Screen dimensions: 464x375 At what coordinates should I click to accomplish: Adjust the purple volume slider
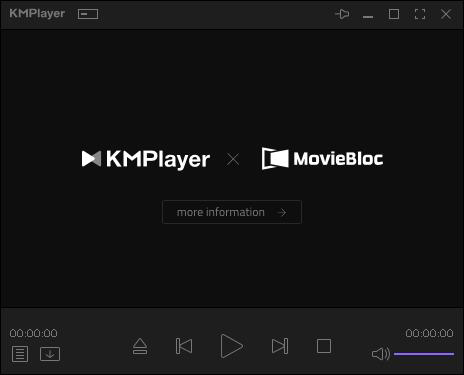[424, 354]
